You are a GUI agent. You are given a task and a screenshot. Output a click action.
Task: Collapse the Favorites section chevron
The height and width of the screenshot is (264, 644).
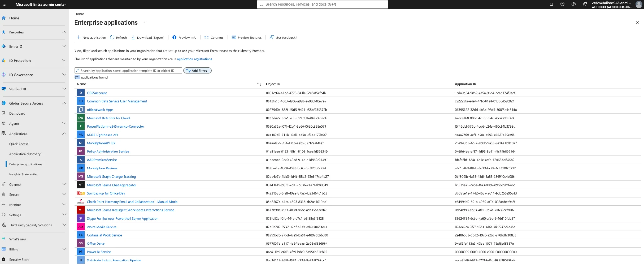(64, 32)
